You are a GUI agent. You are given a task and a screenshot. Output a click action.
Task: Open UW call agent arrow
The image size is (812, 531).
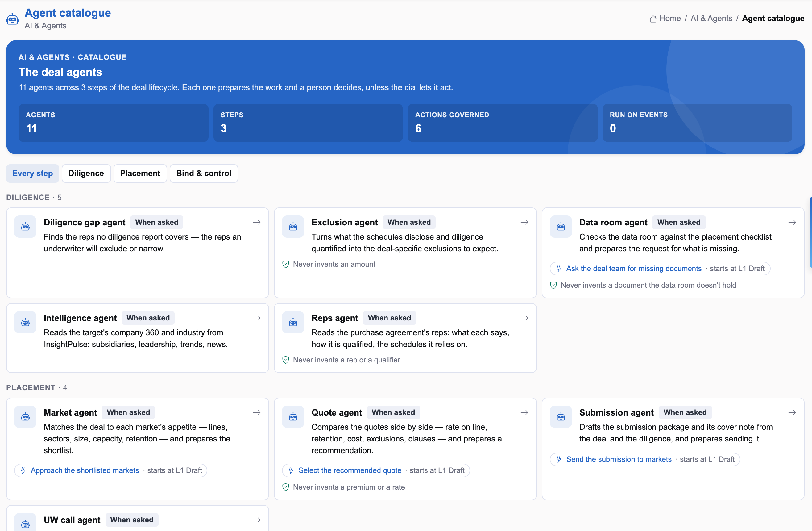pos(257,520)
